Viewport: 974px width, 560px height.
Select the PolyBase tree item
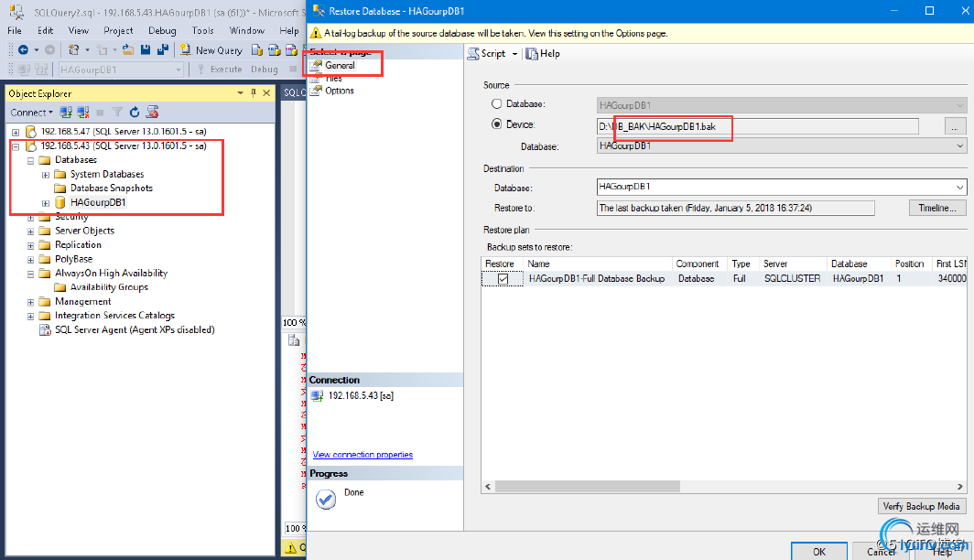(x=73, y=259)
